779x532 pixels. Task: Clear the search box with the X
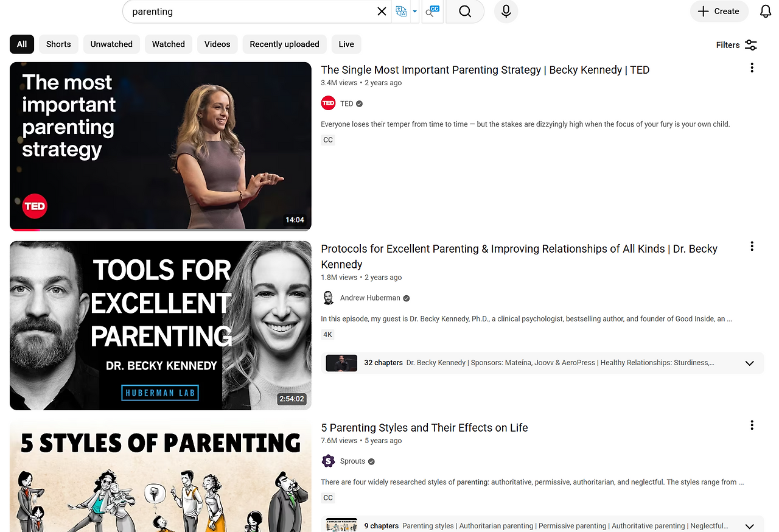click(x=382, y=12)
